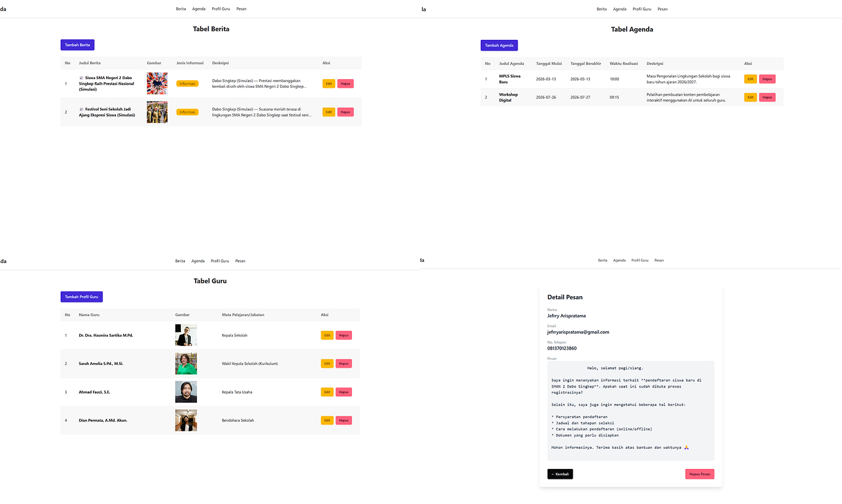842x504 pixels.
Task: Click Sarah Amelia's profile photo
Action: coord(186,364)
